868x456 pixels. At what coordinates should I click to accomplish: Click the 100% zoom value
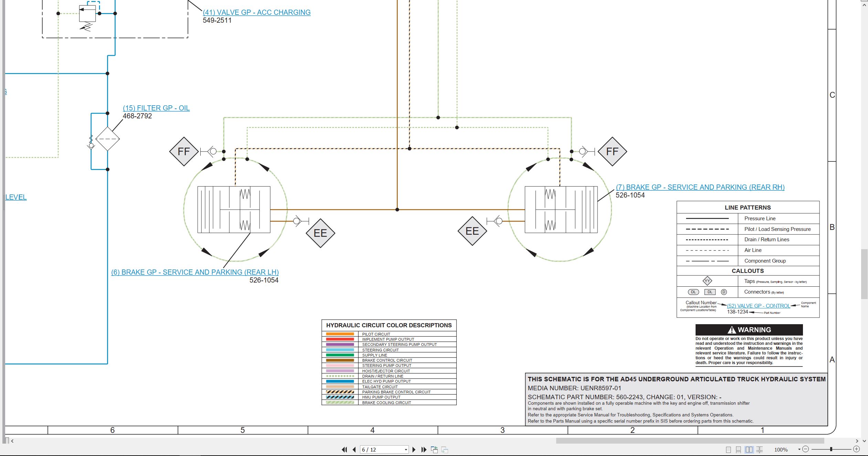pos(781,449)
